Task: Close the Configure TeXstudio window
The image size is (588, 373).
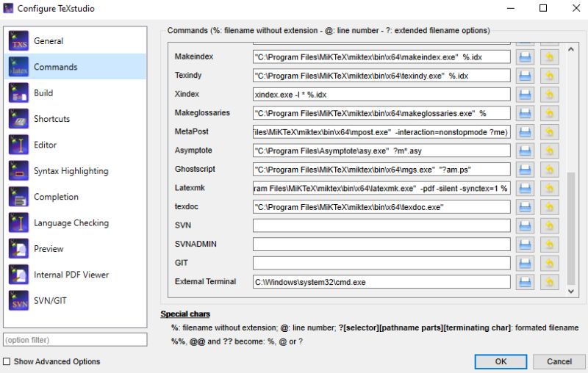Action: pyautogui.click(x=576, y=8)
